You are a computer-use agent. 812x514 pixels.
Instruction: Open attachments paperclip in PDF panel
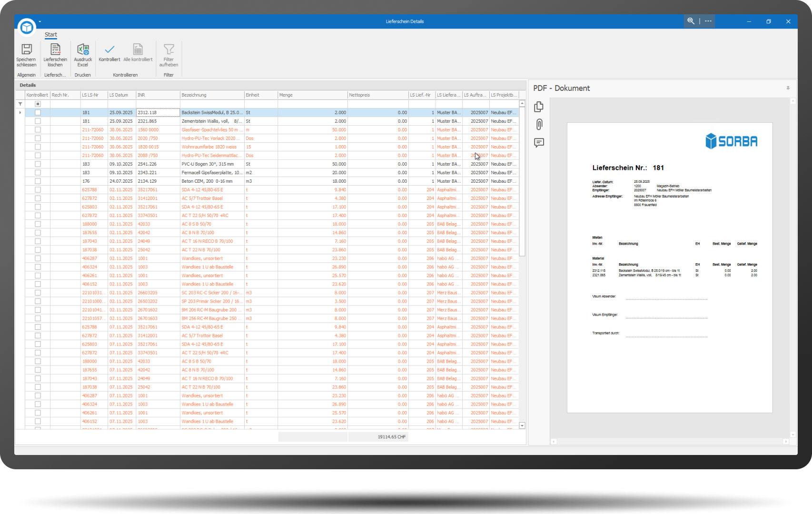pyautogui.click(x=539, y=125)
